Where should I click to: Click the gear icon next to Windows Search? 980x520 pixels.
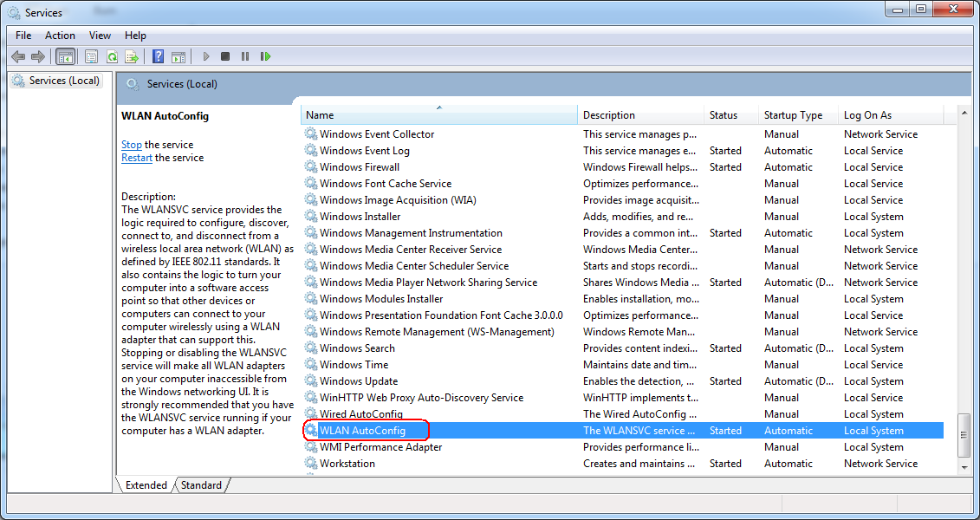pyautogui.click(x=310, y=348)
